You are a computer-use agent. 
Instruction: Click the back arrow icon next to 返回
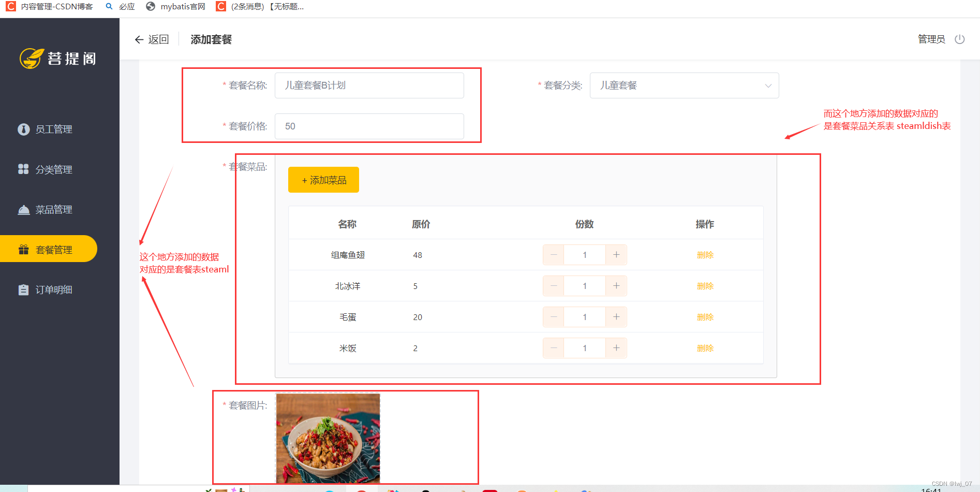139,39
